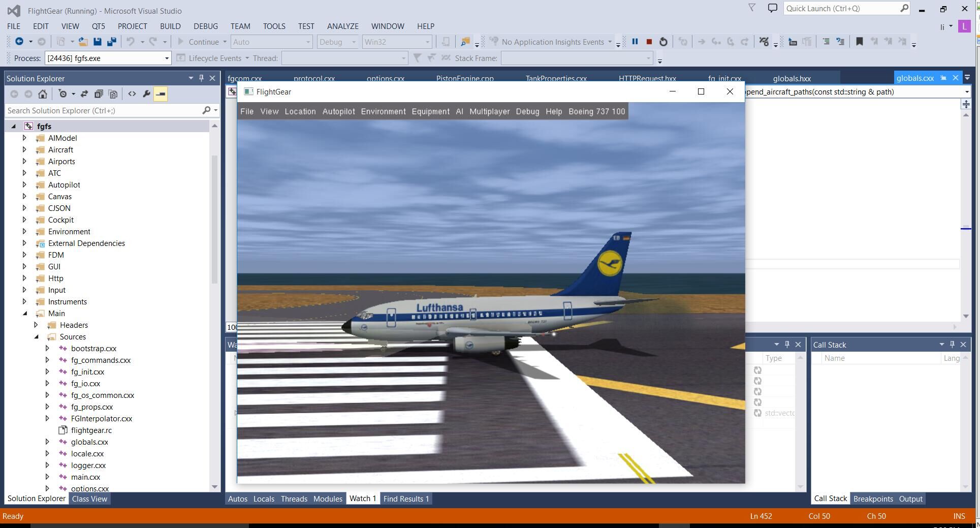Click the Continue debug button
The image size is (980, 528).
pyautogui.click(x=198, y=42)
